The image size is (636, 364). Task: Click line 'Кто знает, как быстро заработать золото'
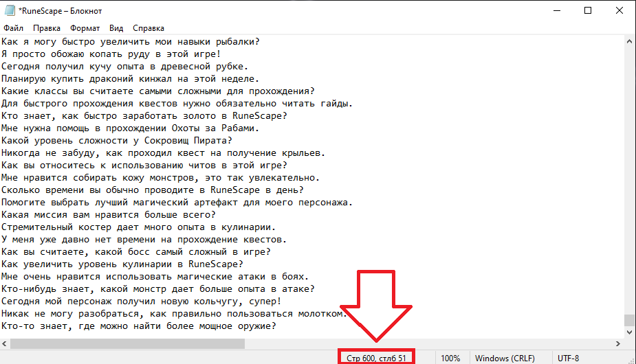click(144, 116)
